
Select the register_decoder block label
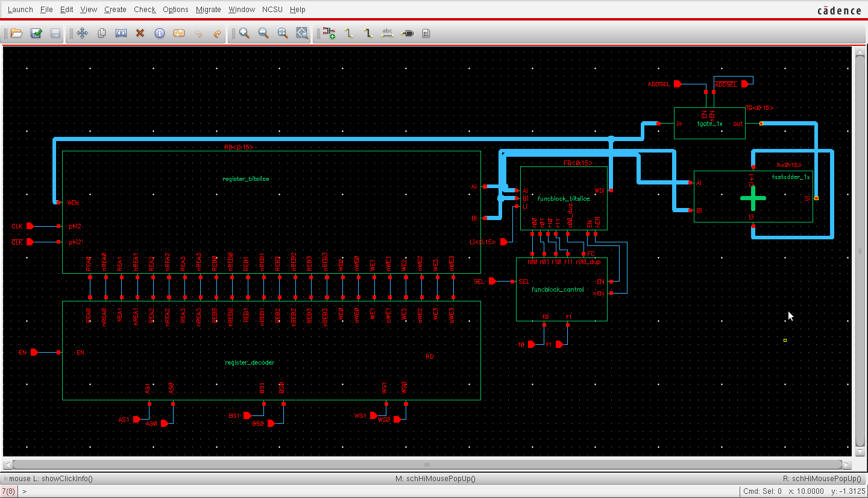[249, 362]
